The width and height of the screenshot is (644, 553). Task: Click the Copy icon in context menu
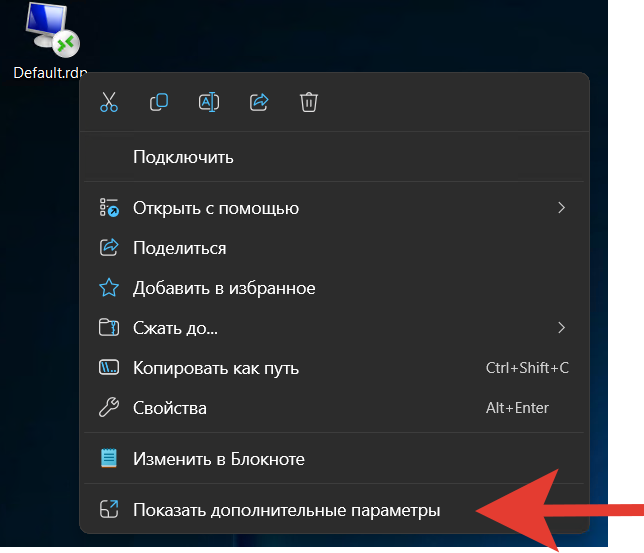click(x=159, y=102)
